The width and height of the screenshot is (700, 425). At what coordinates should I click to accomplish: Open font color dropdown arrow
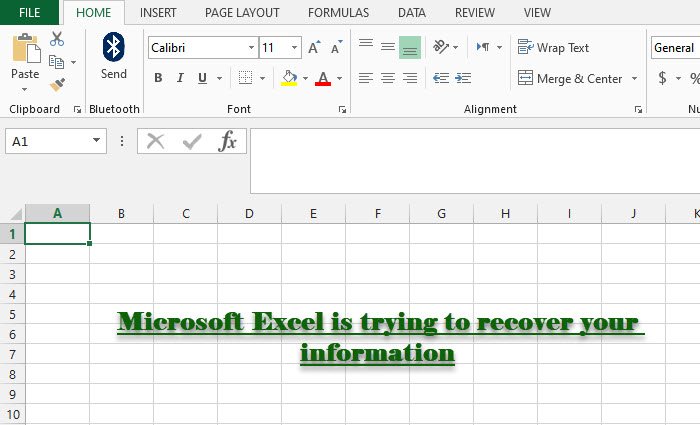(x=339, y=78)
